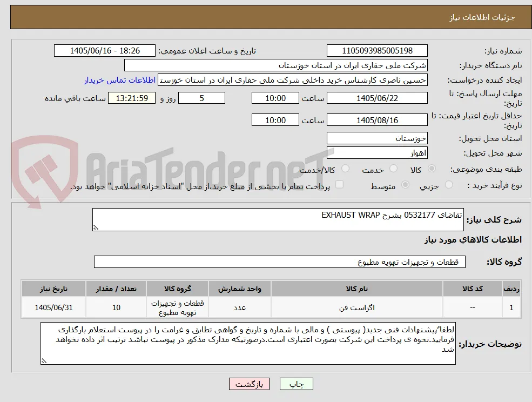Click the request creator field
Image resolution: width=532 pixels, height=402 pixels.
[292, 80]
